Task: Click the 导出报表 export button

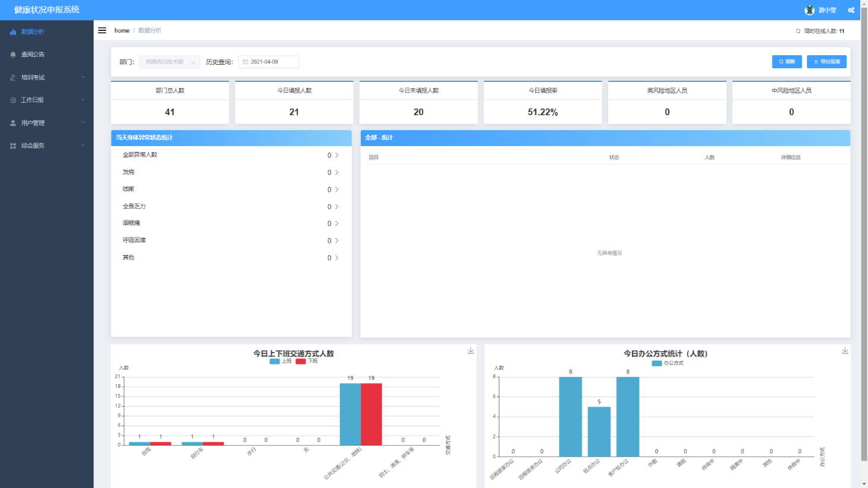Action: coord(826,62)
